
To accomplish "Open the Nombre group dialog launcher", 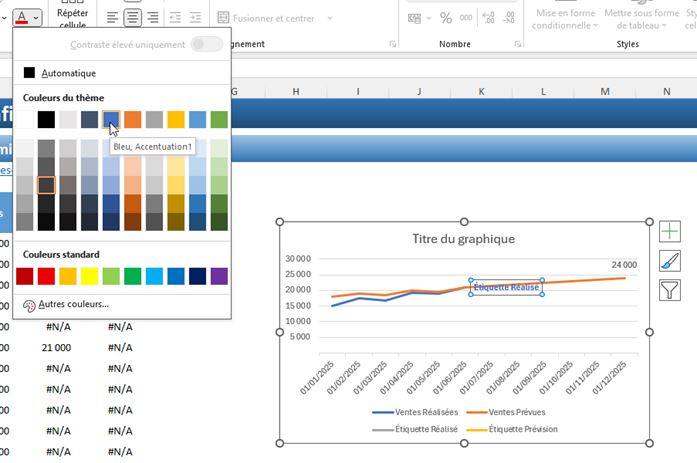I will tap(517, 44).
